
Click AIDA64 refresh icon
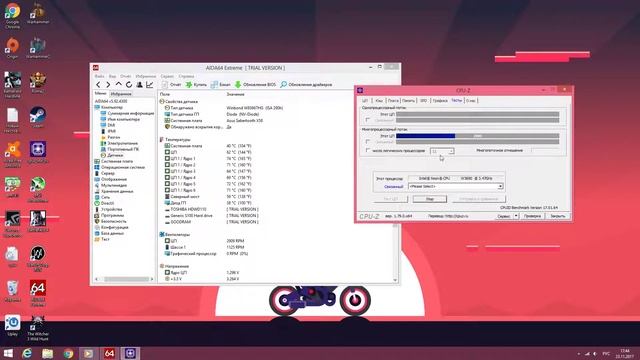(129, 84)
